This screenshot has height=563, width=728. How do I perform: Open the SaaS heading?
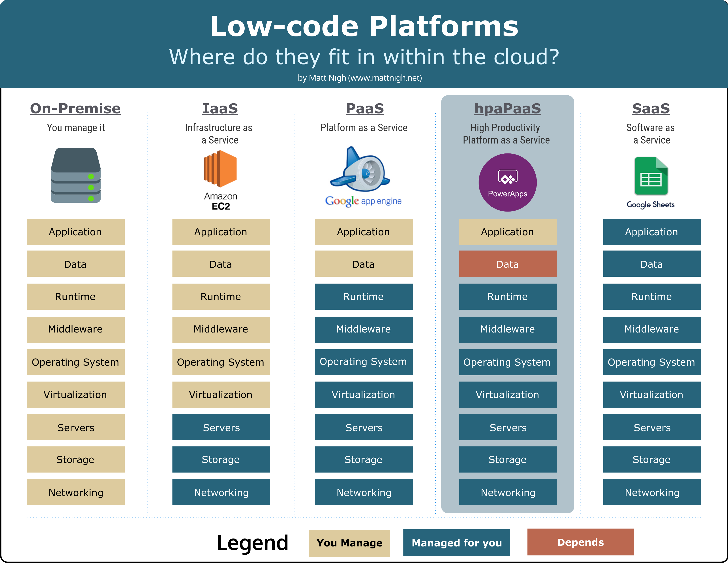pos(651,108)
